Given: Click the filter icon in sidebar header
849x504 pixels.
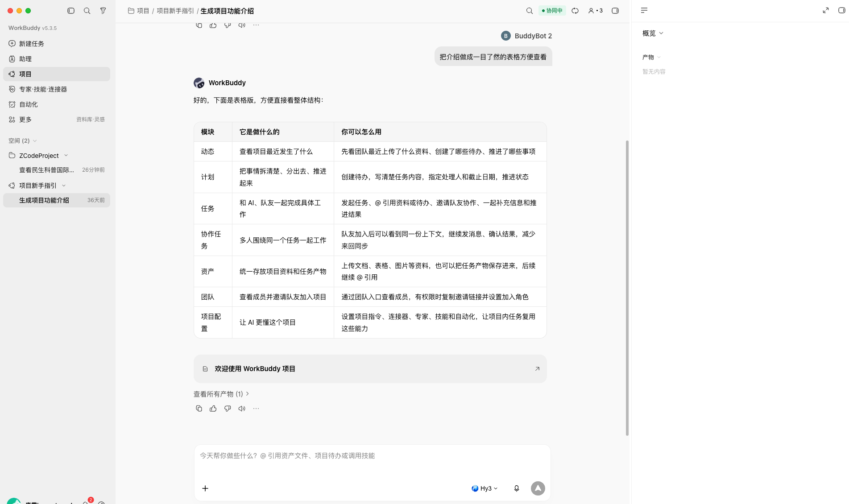Looking at the screenshot, I should [103, 11].
